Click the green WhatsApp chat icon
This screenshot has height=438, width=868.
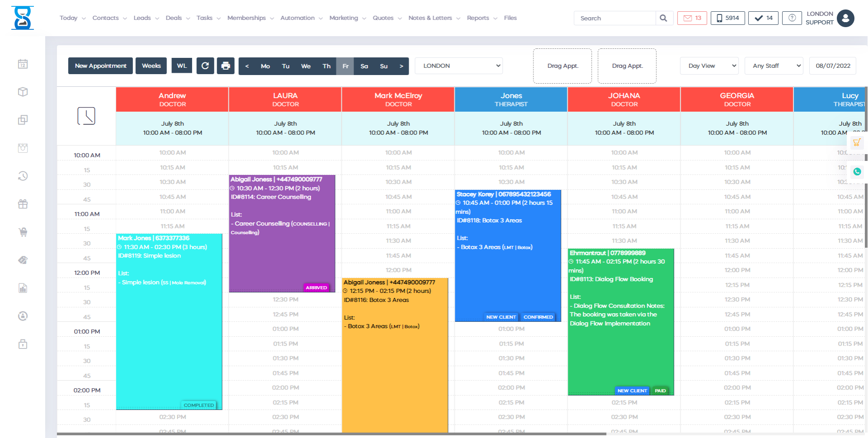857,172
